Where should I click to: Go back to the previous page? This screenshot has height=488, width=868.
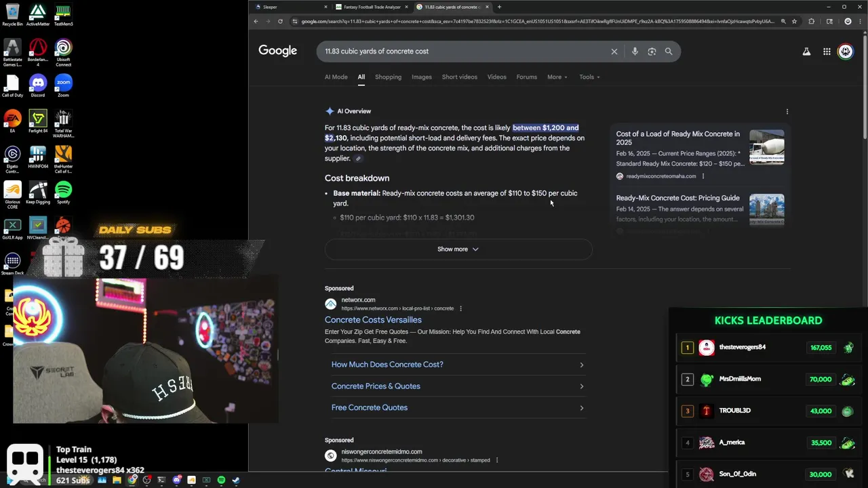(256, 21)
